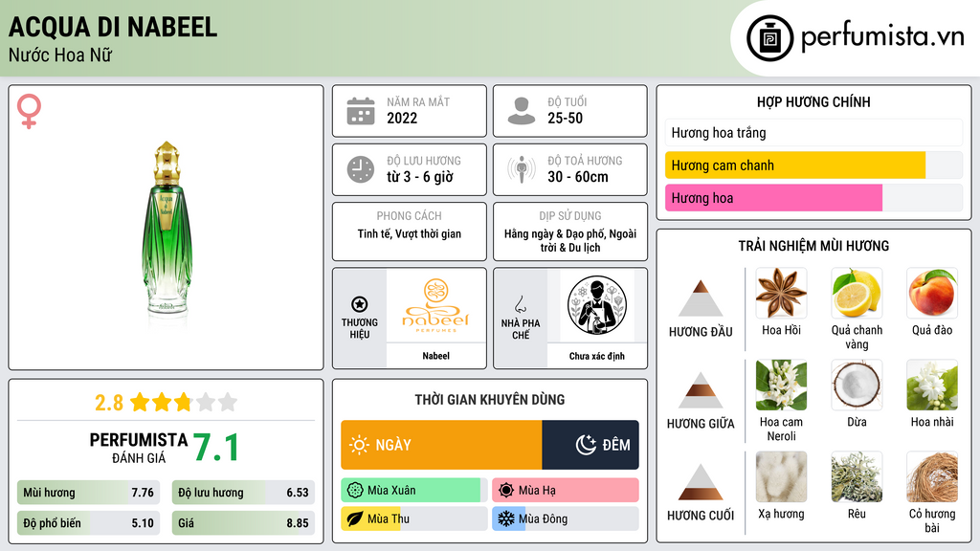980x551 pixels.
Task: Click the Dừa coconut note image
Action: tap(857, 386)
